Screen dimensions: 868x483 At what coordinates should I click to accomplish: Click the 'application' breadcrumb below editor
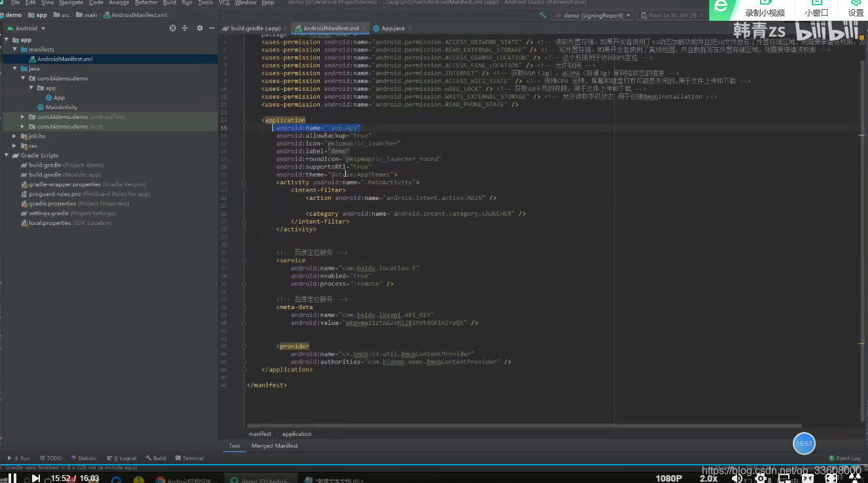pyautogui.click(x=296, y=434)
